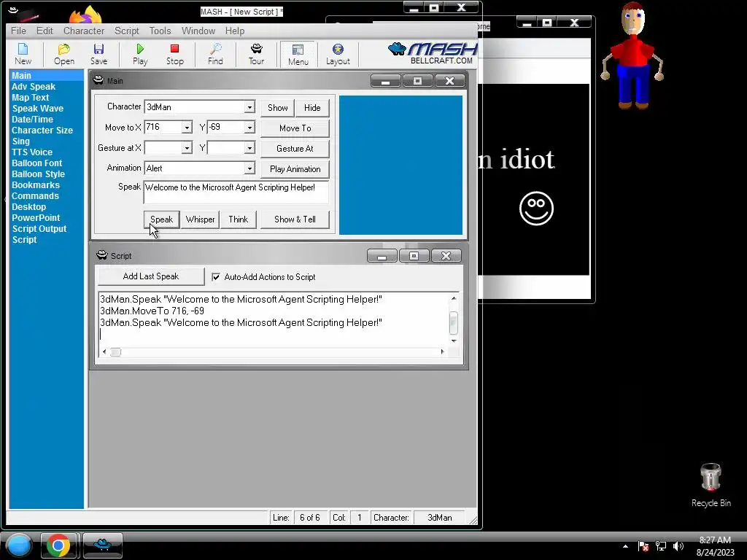The width and height of the screenshot is (747, 560).
Task: Click the Add Last Speak button
Action: [150, 276]
